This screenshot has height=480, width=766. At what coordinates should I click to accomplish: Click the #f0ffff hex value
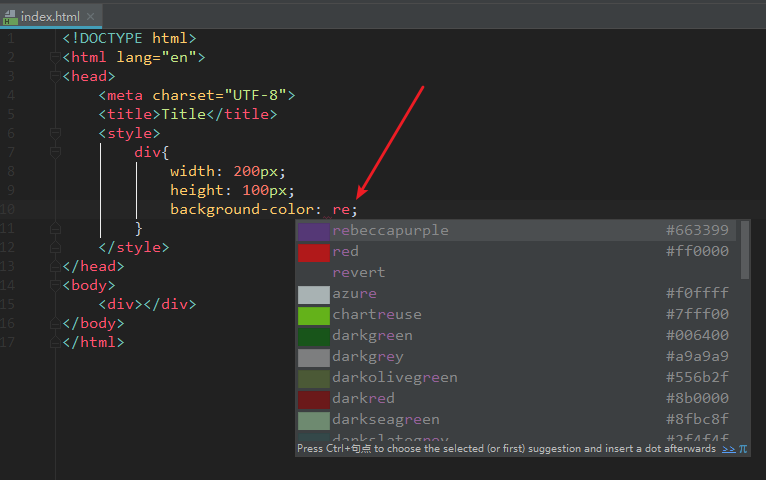[x=697, y=293]
